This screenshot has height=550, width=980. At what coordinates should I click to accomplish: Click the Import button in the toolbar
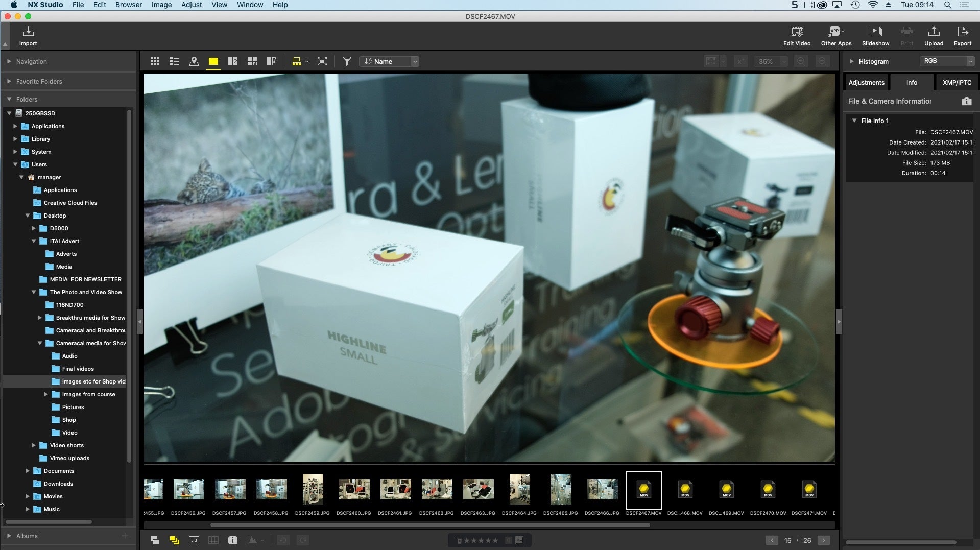pyautogui.click(x=28, y=36)
